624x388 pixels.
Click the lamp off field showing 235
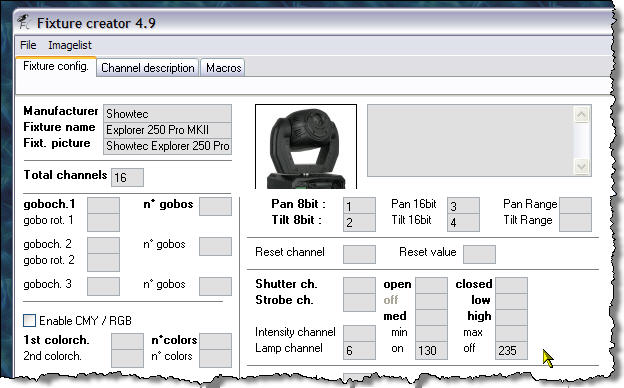point(512,350)
